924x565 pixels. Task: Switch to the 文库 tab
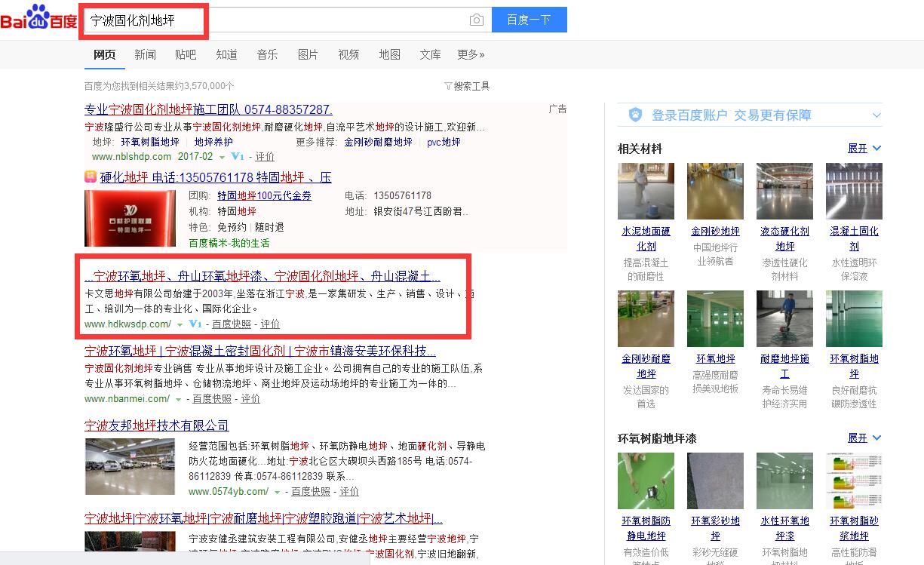(430, 54)
